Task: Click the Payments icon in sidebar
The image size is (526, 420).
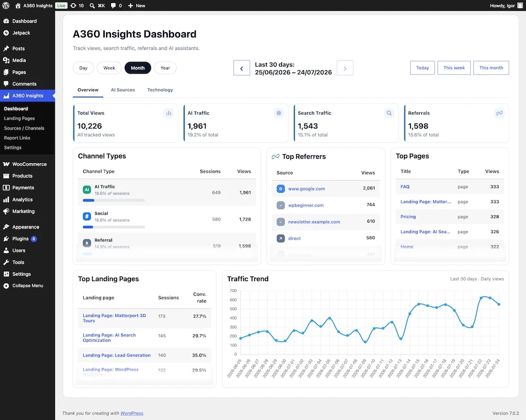Action: [x=6, y=187]
